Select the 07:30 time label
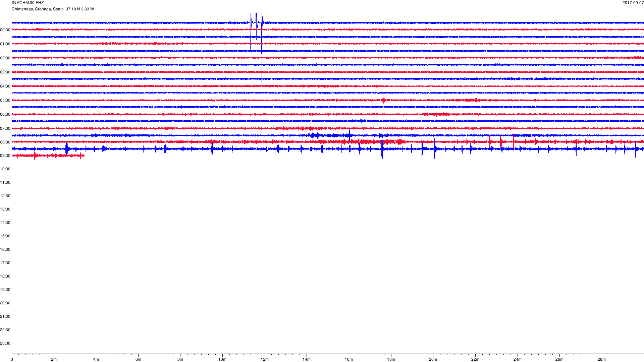This screenshot has height=362, width=644. (5, 128)
